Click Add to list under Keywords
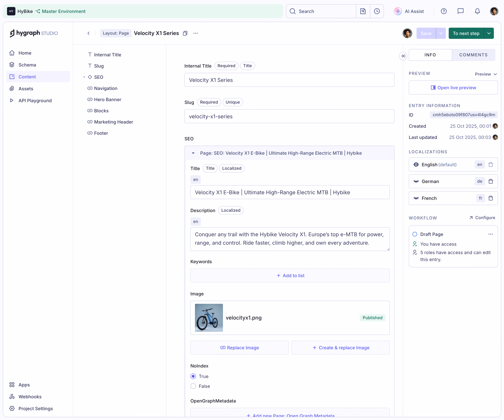Viewport: 504px width, 420px height. tap(290, 275)
